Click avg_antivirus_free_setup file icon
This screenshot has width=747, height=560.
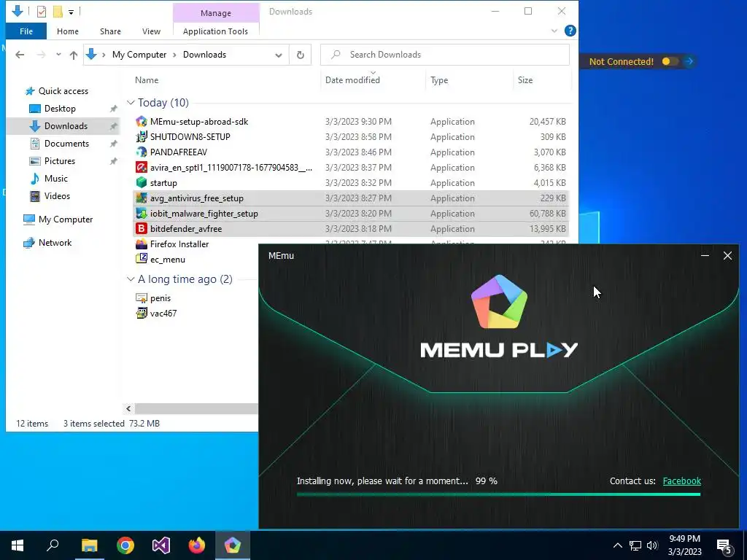click(x=141, y=198)
